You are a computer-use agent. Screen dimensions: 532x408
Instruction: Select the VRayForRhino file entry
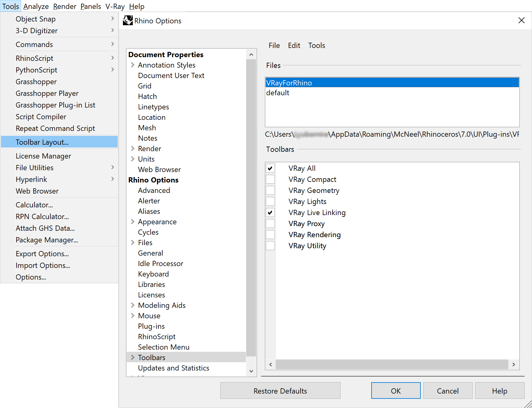pyautogui.click(x=392, y=83)
